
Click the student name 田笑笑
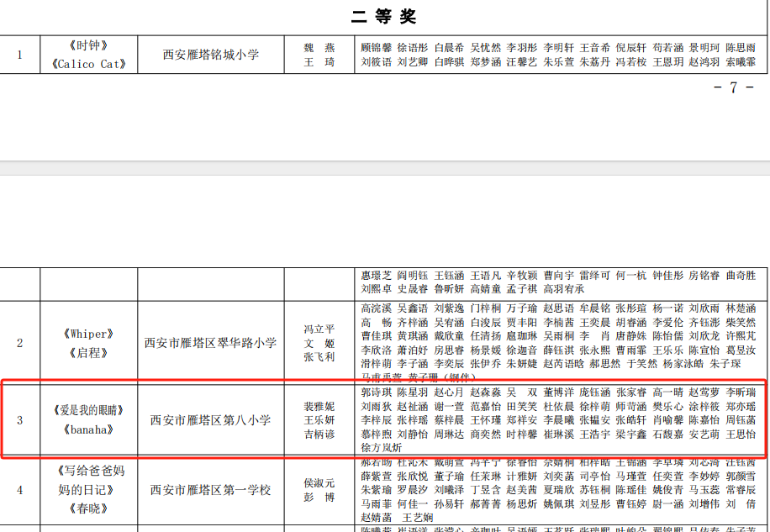pyautogui.click(x=522, y=407)
